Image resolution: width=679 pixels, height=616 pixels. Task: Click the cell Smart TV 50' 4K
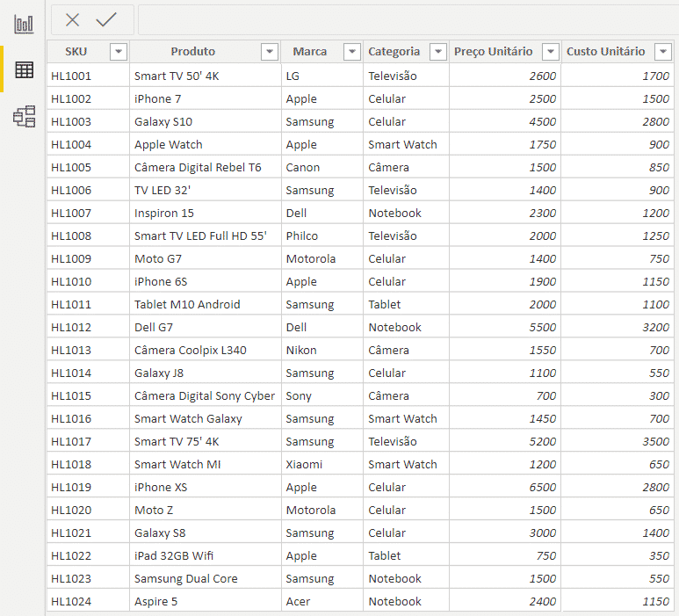point(206,76)
